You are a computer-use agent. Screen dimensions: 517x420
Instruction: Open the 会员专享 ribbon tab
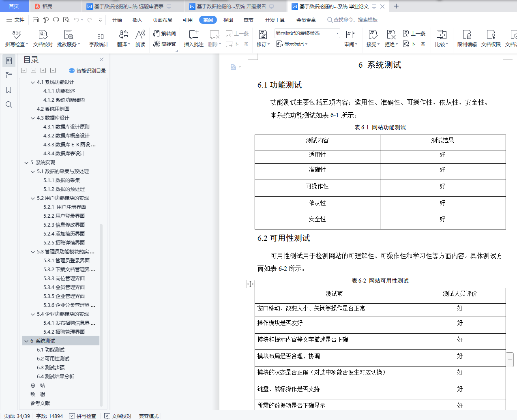click(x=306, y=20)
